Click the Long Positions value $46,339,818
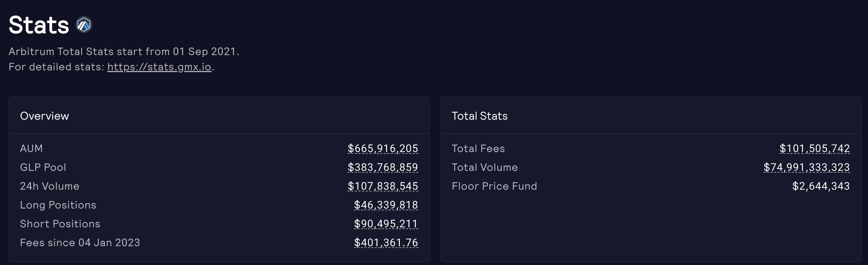 pos(386,205)
